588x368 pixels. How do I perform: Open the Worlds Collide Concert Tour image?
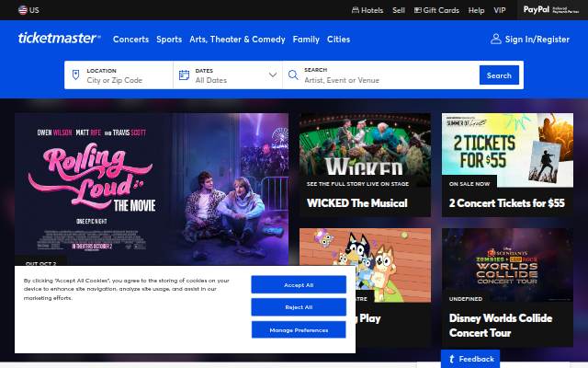coord(507,265)
